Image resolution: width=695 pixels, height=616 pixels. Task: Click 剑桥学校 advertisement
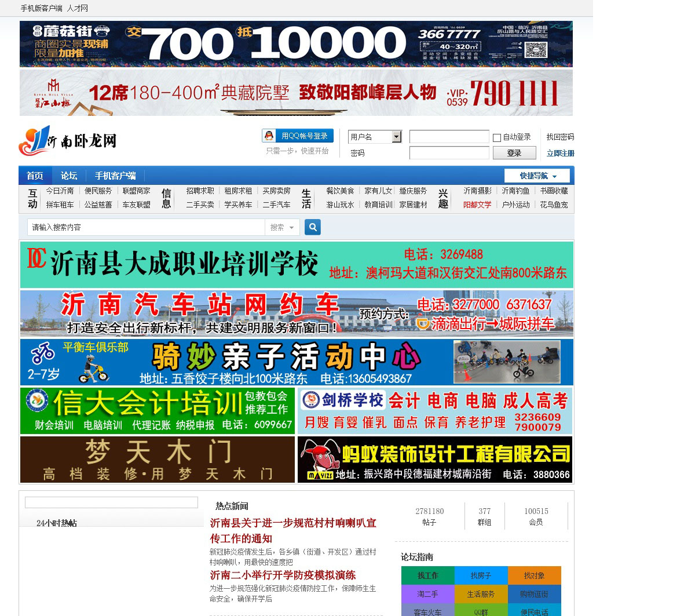[435, 411]
